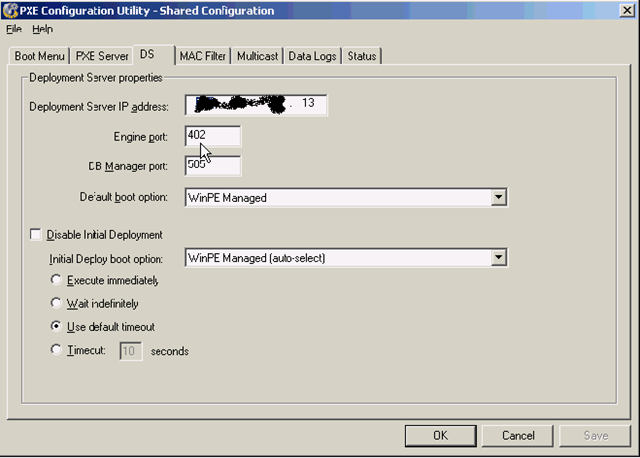
Task: Open the Help menu
Action: pyautogui.click(x=43, y=29)
